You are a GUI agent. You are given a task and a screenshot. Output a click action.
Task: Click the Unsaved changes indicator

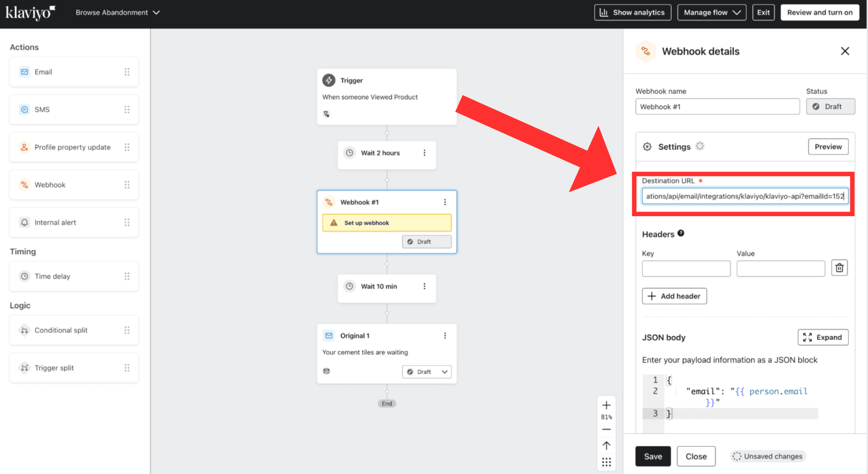[767, 456]
